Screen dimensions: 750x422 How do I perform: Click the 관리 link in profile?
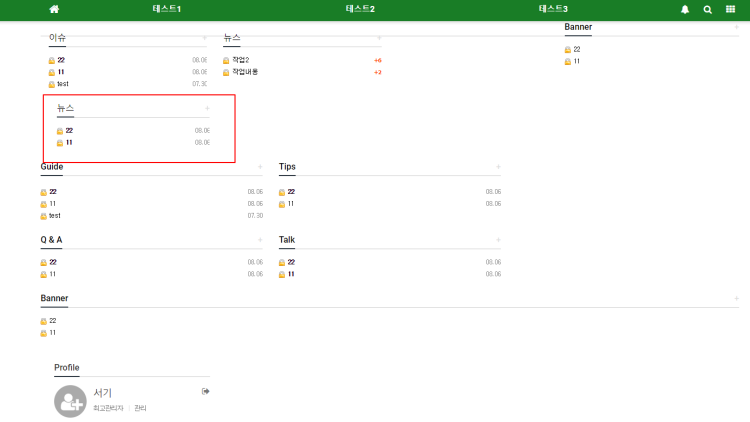click(140, 408)
